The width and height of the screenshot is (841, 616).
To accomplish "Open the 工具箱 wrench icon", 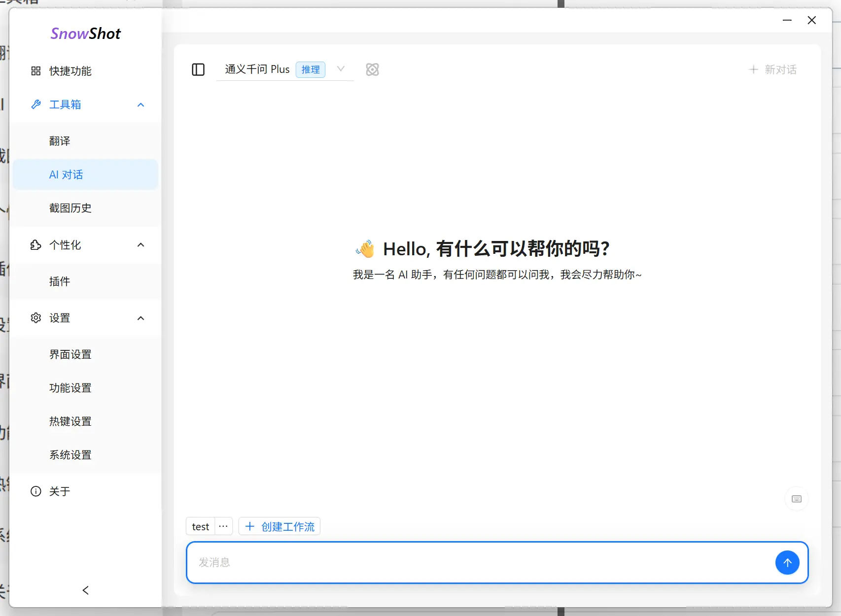I will pos(35,104).
